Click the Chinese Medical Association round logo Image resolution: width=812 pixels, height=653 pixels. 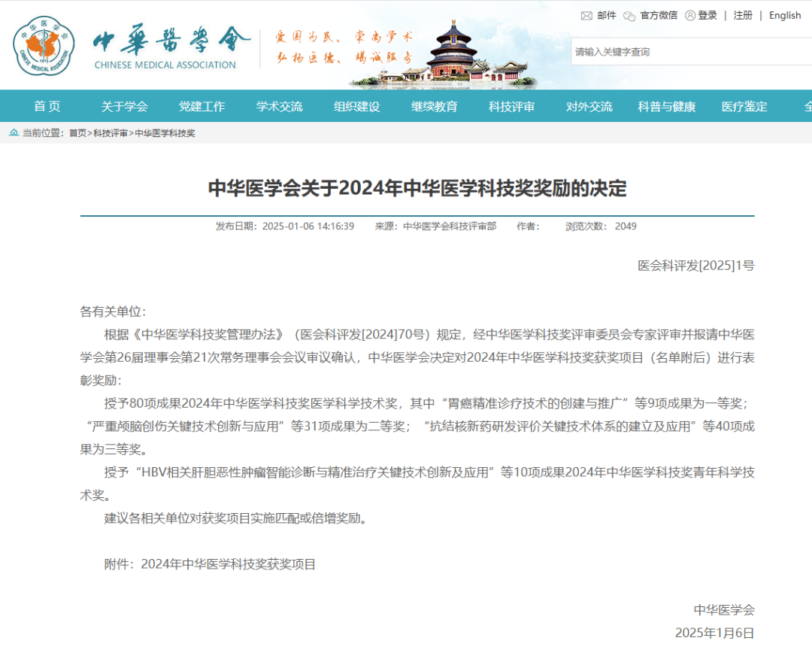click(44, 46)
